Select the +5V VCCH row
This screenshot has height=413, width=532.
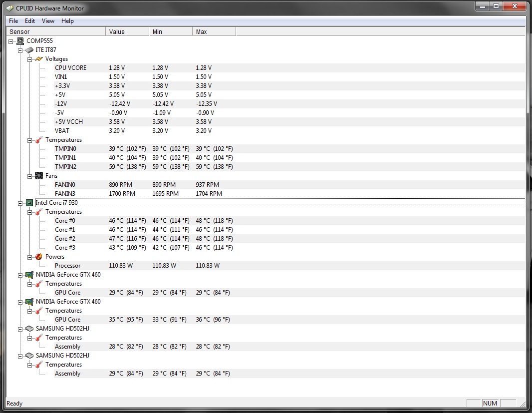pos(289,121)
